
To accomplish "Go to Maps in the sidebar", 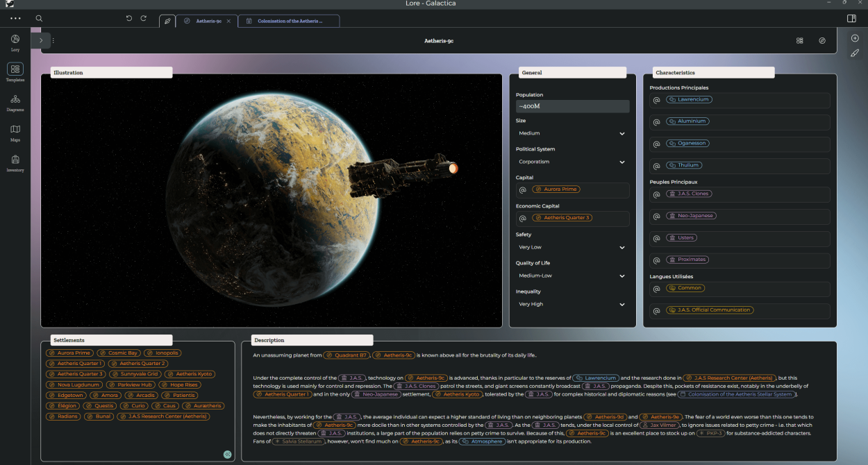I will coord(15,132).
